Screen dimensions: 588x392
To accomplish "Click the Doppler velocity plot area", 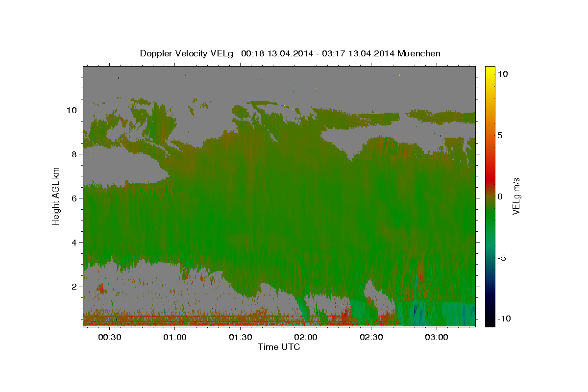I will (279, 196).
